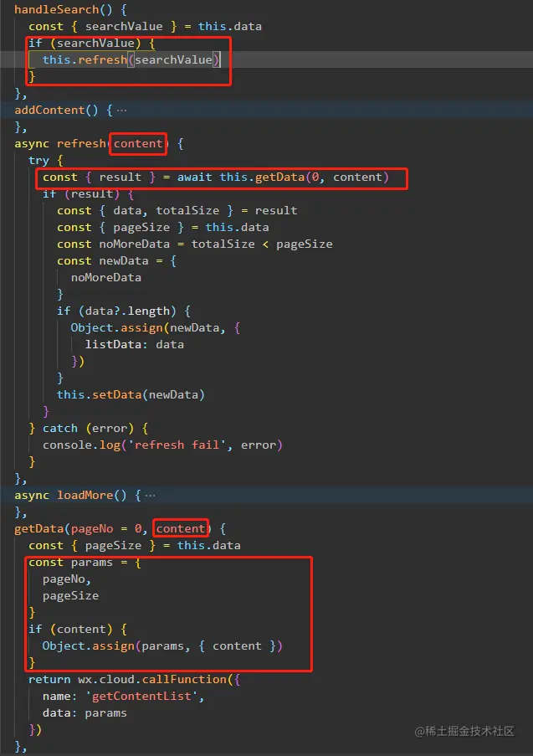533x756 pixels.
Task: Click the await keyword
Action: (x=195, y=177)
